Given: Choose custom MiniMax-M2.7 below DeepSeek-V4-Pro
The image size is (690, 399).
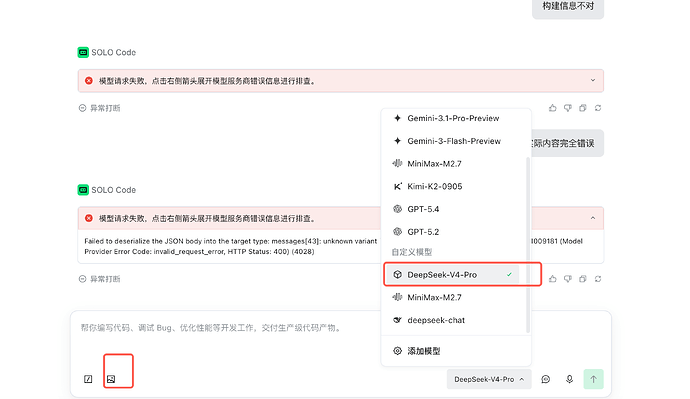Looking at the screenshot, I should (x=453, y=297).
